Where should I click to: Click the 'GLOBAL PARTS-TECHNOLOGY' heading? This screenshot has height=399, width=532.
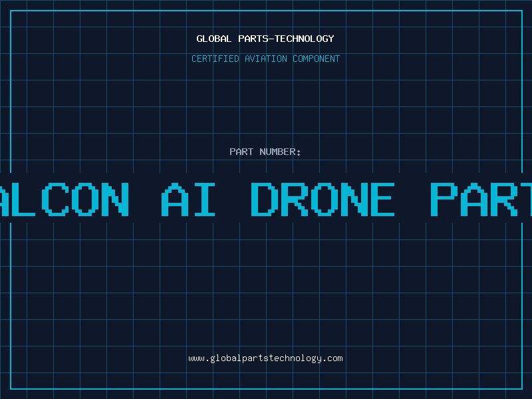pos(265,39)
